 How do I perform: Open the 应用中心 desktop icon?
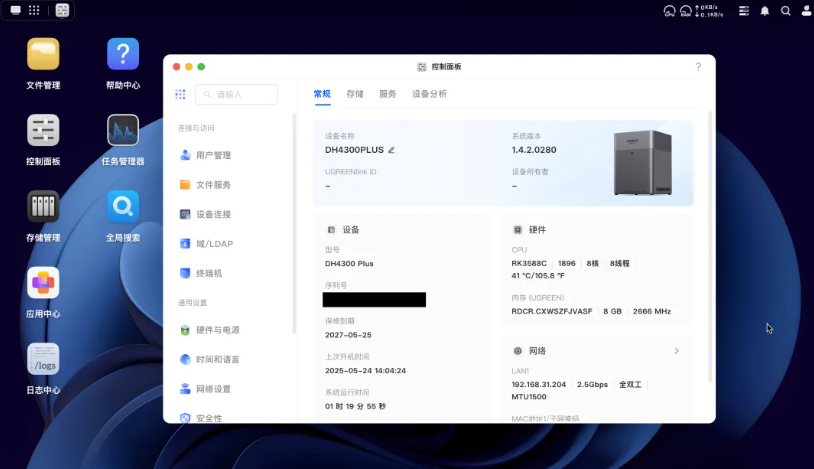tap(43, 283)
